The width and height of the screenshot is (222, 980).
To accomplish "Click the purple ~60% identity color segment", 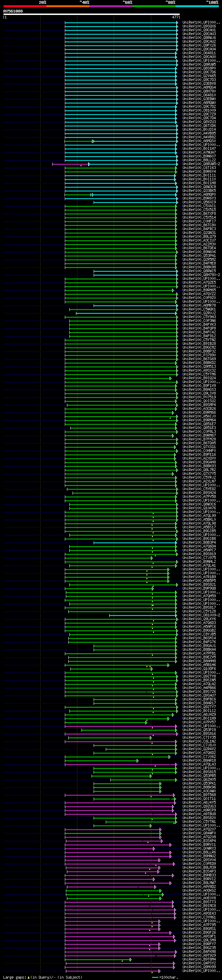I will [111, 6].
